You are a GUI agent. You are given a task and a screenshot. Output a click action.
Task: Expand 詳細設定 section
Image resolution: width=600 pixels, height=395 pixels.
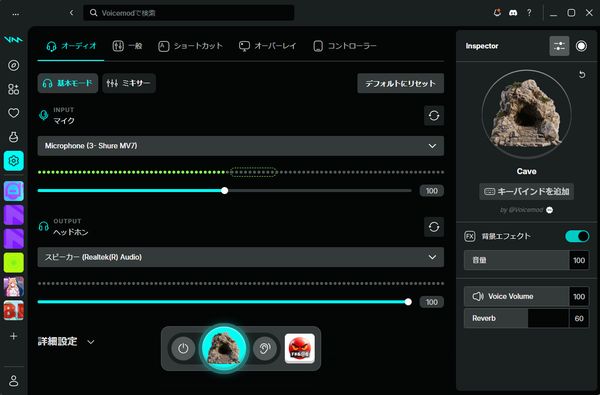pos(66,341)
